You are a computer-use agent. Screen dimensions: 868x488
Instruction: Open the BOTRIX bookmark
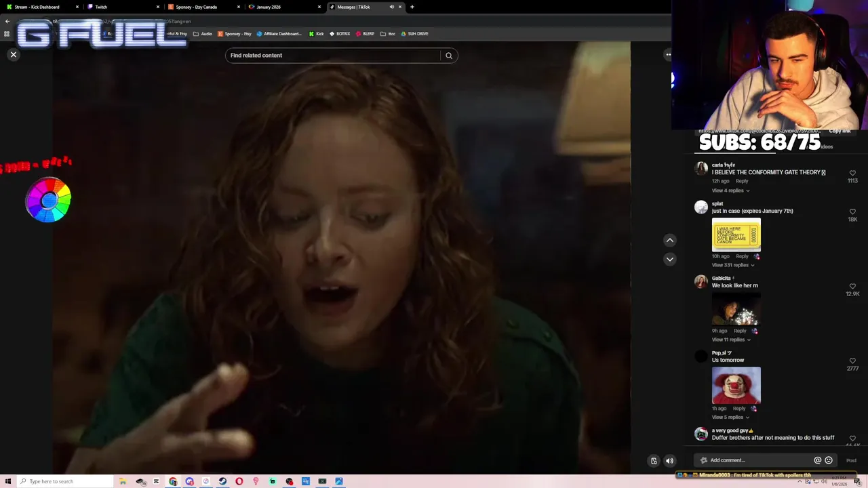(340, 34)
